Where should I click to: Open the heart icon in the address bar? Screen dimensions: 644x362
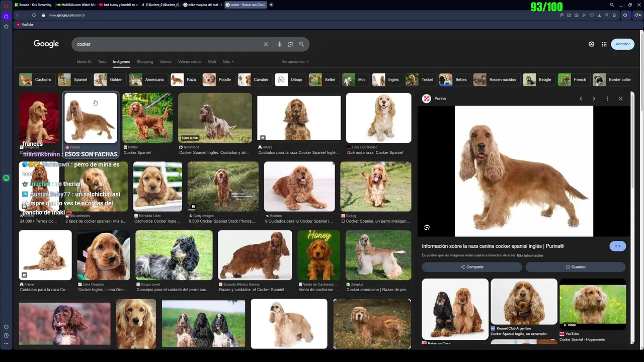pyautogui.click(x=592, y=15)
